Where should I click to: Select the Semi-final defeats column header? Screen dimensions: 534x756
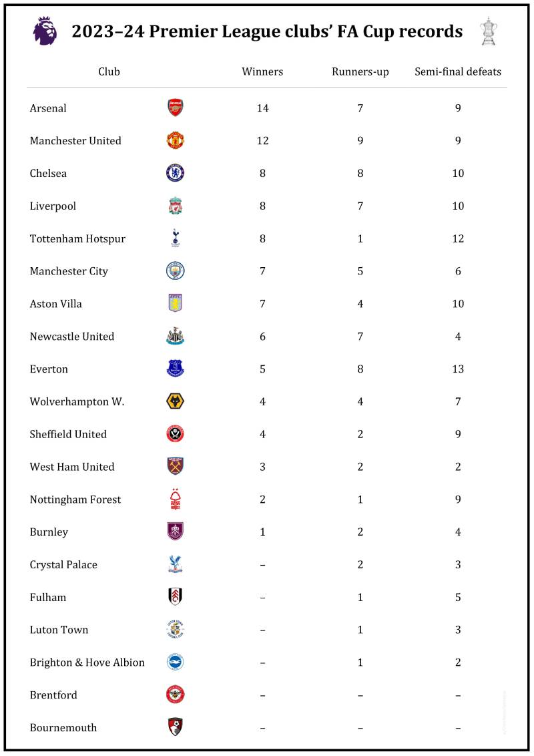[458, 71]
